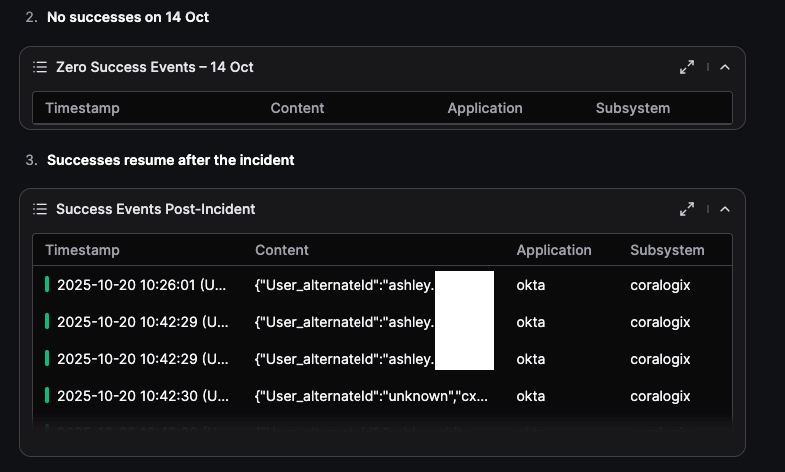Viewport: 785px width, 472px height.
Task: Click okta application in 10:42:30 row
Action: (531, 396)
